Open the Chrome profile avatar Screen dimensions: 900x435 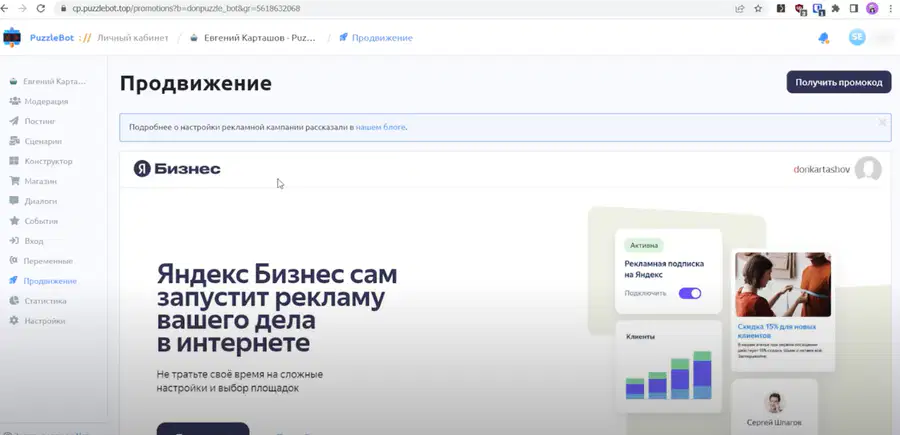pyautogui.click(x=872, y=9)
